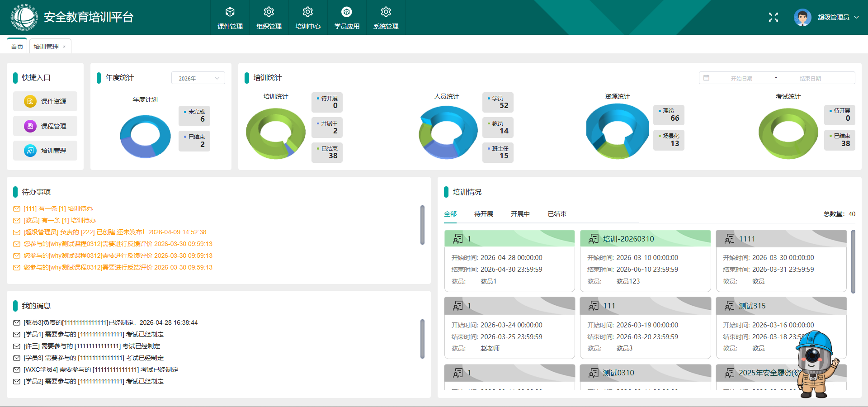Open the 学员应用 icon in top navigation
The image size is (868, 407).
pos(347,12)
